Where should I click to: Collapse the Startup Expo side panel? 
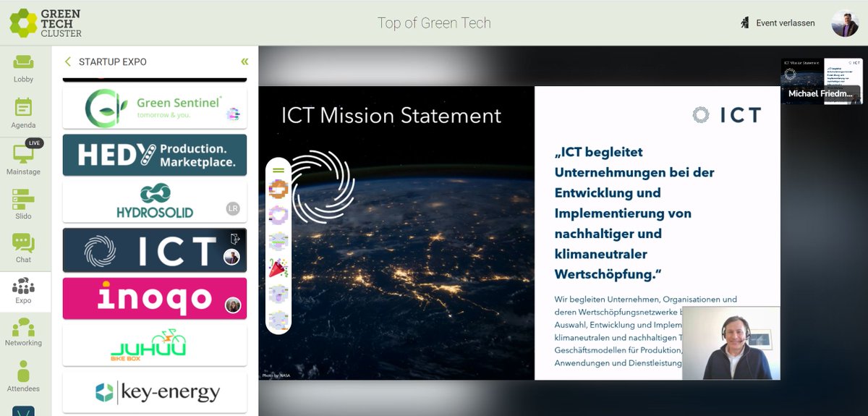[244, 61]
